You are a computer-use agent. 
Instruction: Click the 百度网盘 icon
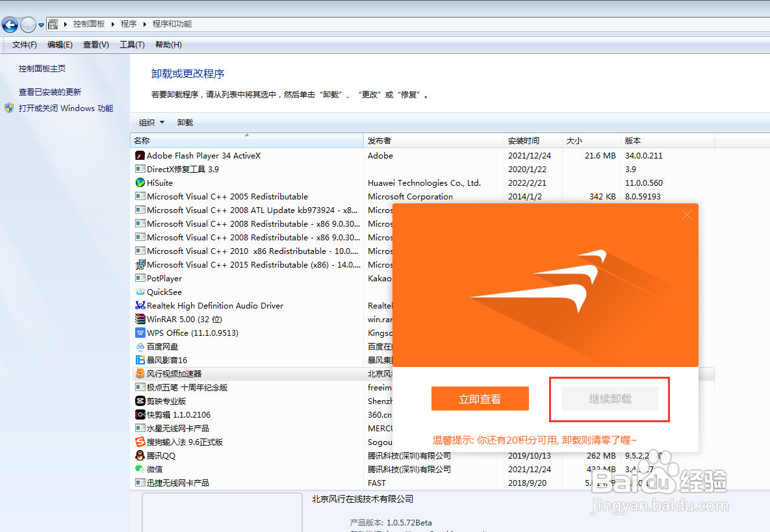pos(140,346)
